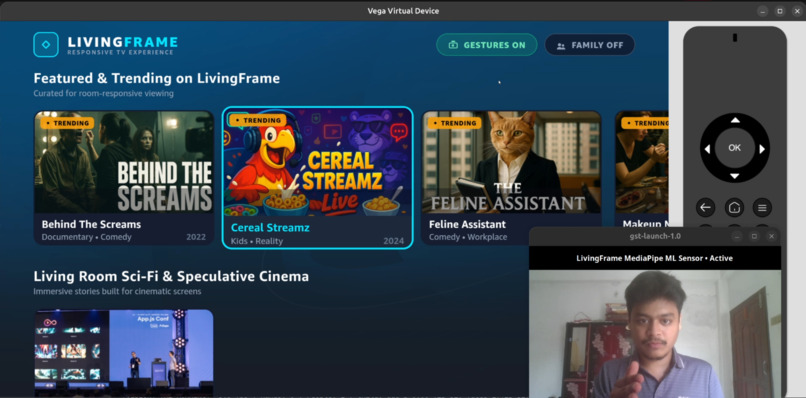Toggle the Family Off button
Image resolution: width=806 pixels, height=398 pixels.
click(x=590, y=45)
